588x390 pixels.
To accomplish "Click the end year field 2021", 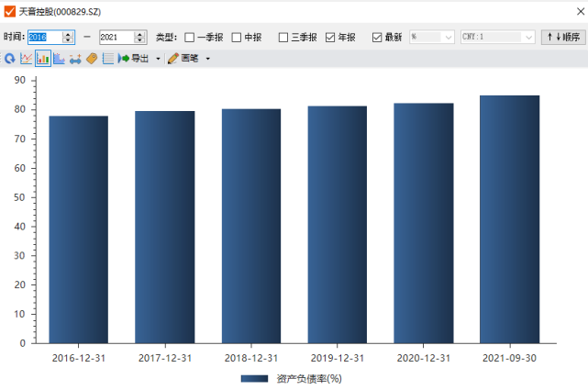I will click(116, 37).
